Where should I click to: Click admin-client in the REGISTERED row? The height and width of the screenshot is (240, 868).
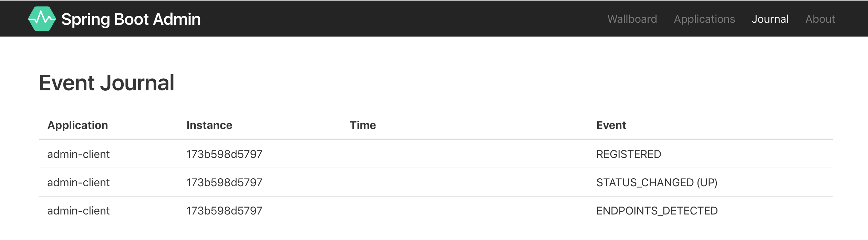coord(79,154)
